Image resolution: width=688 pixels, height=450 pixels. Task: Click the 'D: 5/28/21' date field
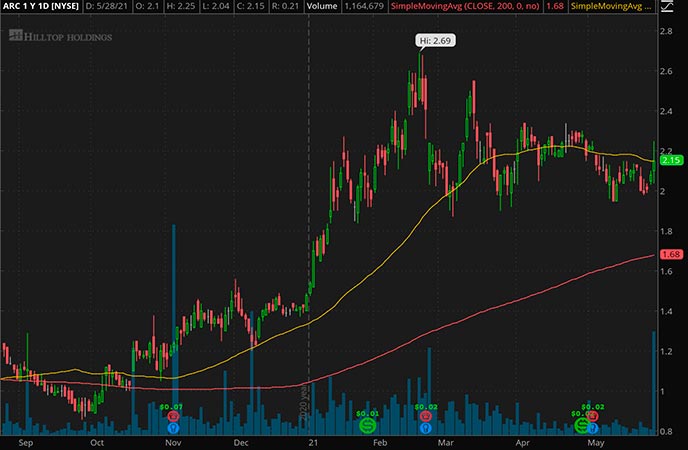point(107,6)
